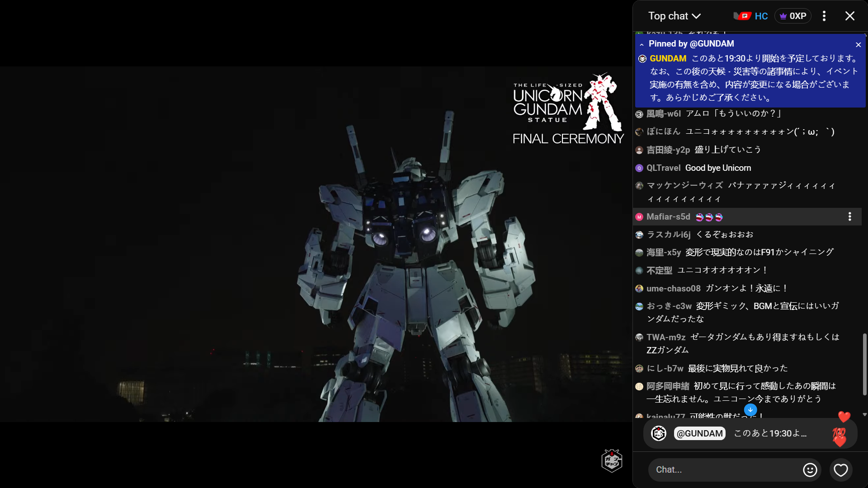This screenshot has width=868, height=488.
Task: Click Mafiar-s5d's pink avatar
Action: [x=639, y=217]
